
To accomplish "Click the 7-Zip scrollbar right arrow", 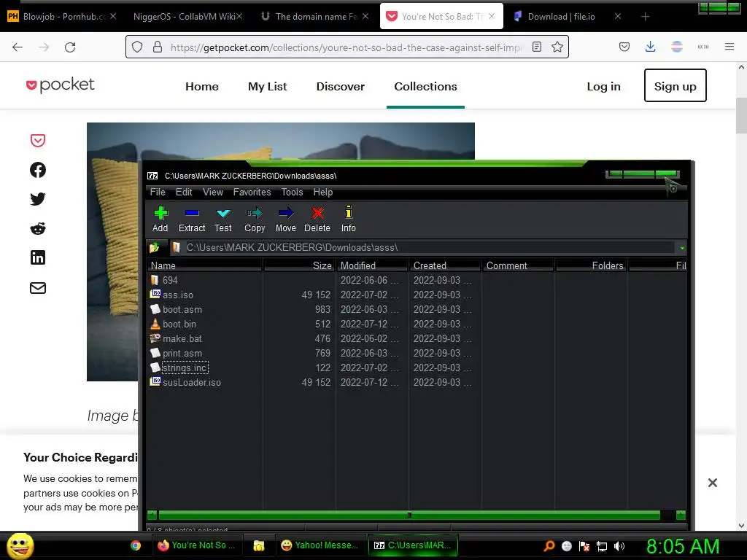I will [681, 515].
